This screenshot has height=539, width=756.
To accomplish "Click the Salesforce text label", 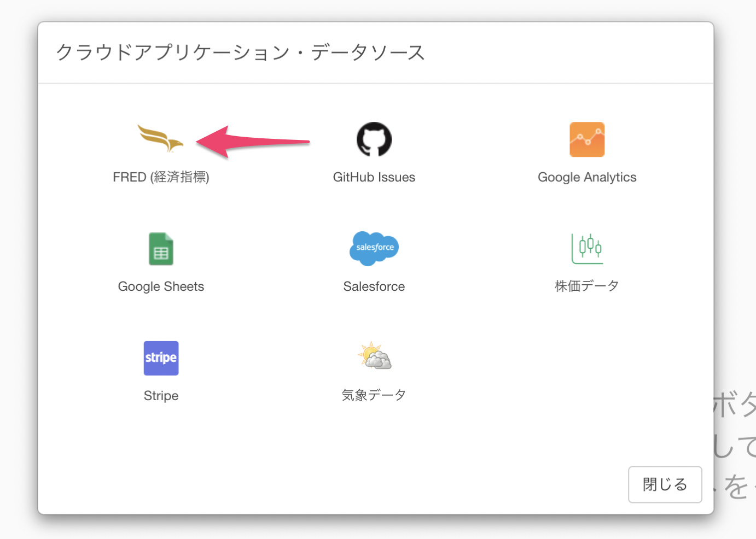I will point(374,286).
